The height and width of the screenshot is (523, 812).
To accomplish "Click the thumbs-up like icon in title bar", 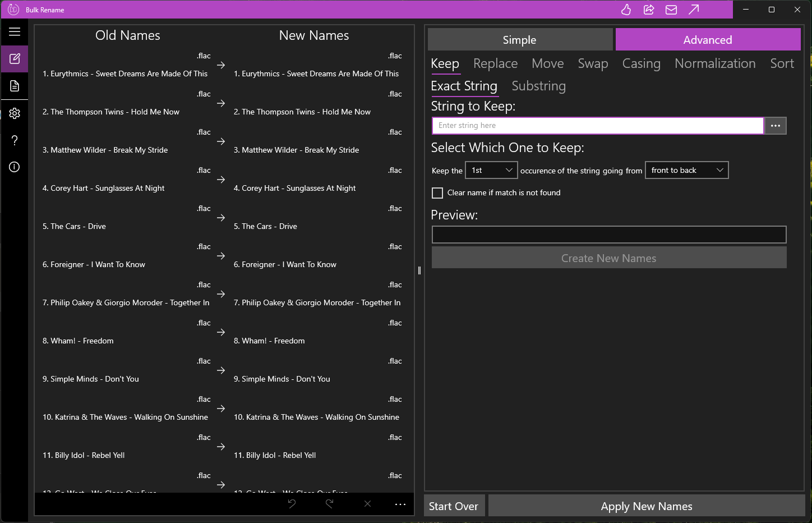I will coord(626,10).
